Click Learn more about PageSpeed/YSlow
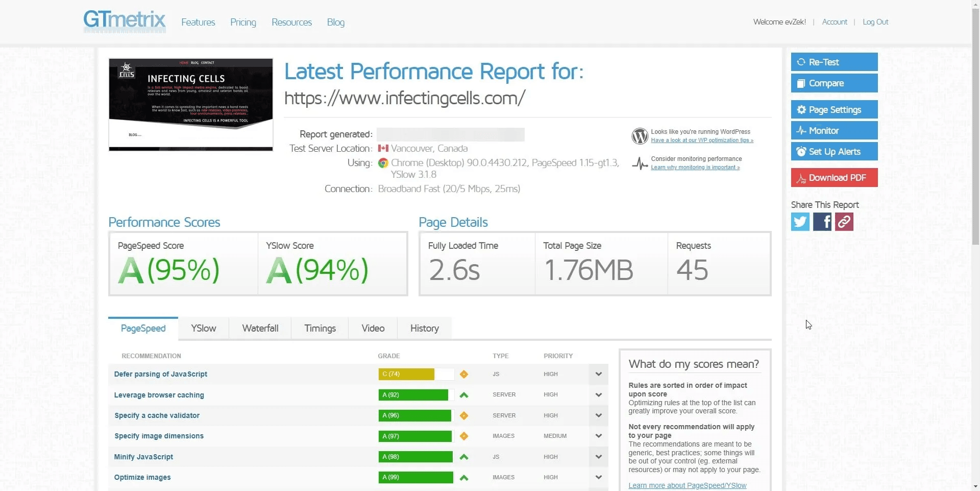 click(x=687, y=485)
